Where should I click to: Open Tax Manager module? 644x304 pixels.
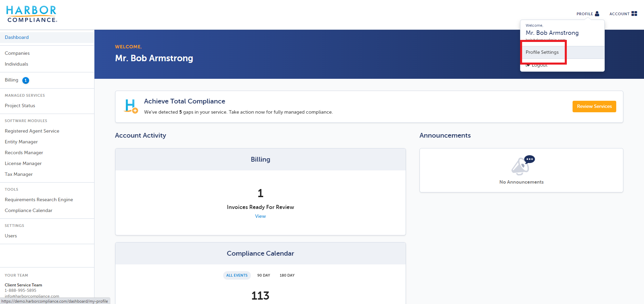[19, 174]
